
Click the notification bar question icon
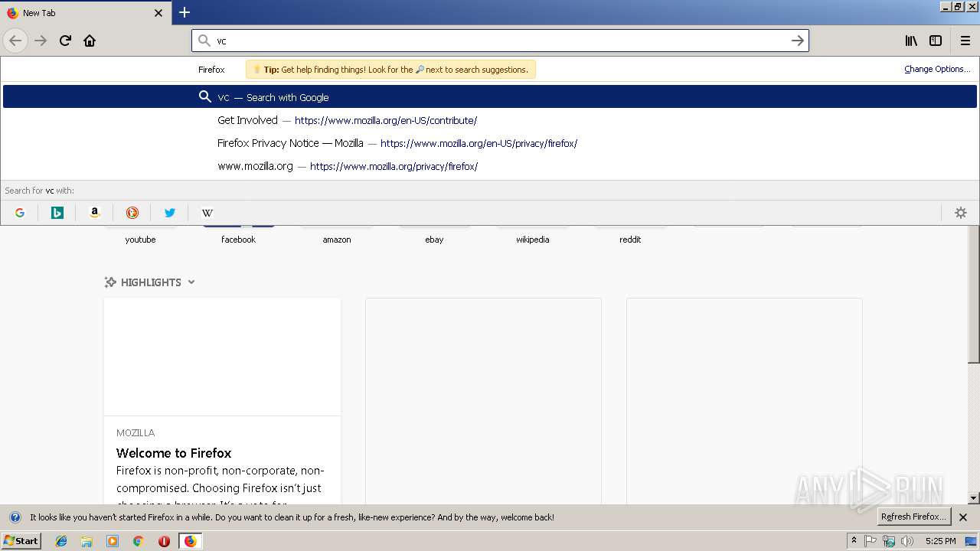click(15, 517)
